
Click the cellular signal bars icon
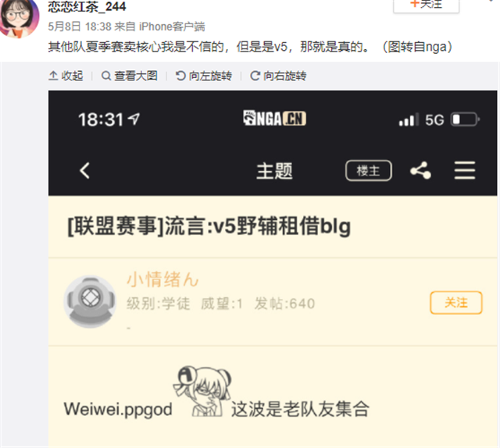[x=409, y=120]
